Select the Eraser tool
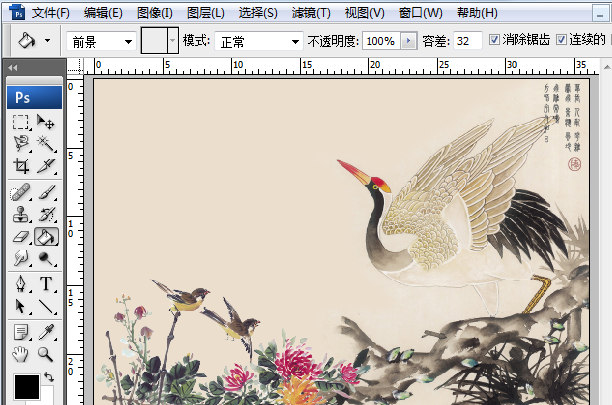The image size is (612, 405). [x=21, y=236]
